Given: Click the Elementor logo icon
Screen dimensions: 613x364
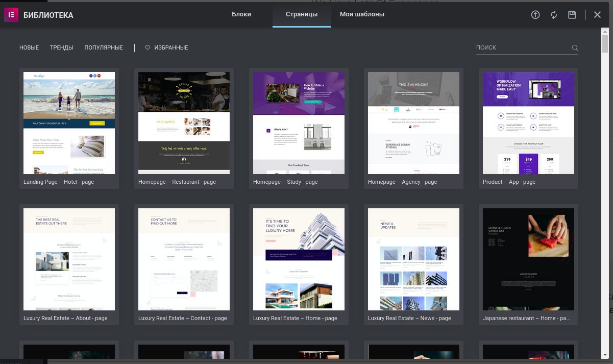Looking at the screenshot, I should 11,15.
